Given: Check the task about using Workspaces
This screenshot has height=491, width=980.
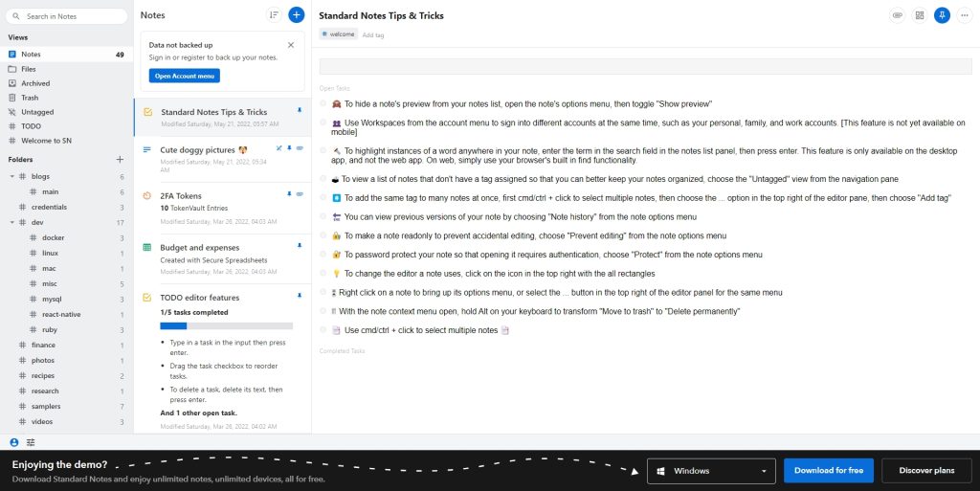Looking at the screenshot, I should 323,123.
